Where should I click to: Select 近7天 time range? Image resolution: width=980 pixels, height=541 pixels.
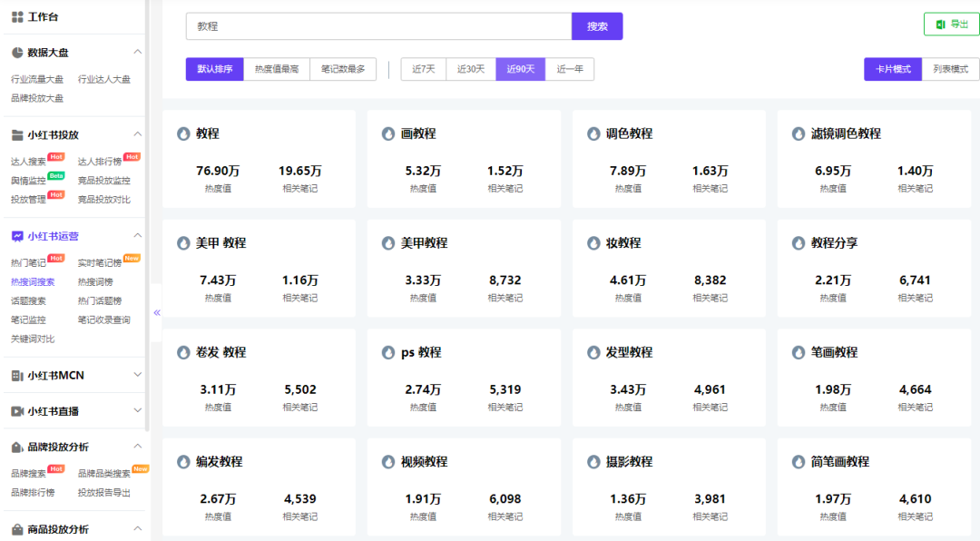click(x=423, y=69)
